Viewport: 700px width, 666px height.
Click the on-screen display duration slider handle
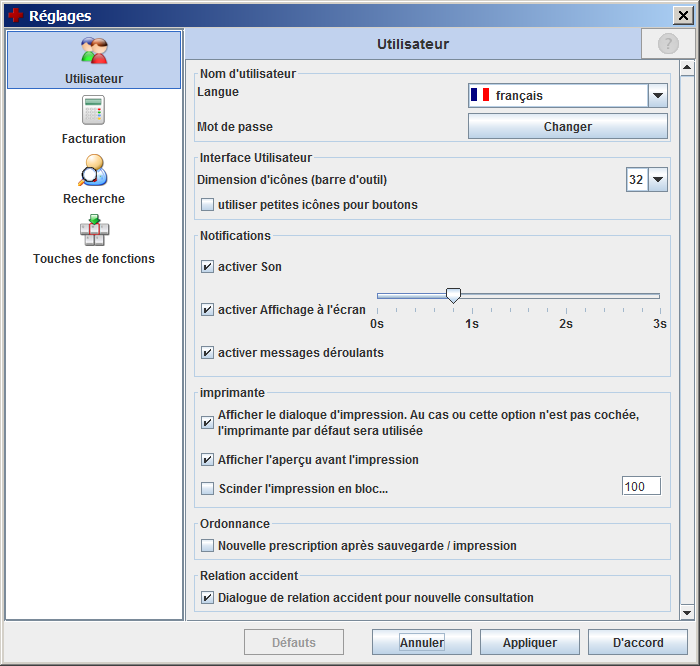pos(453,295)
